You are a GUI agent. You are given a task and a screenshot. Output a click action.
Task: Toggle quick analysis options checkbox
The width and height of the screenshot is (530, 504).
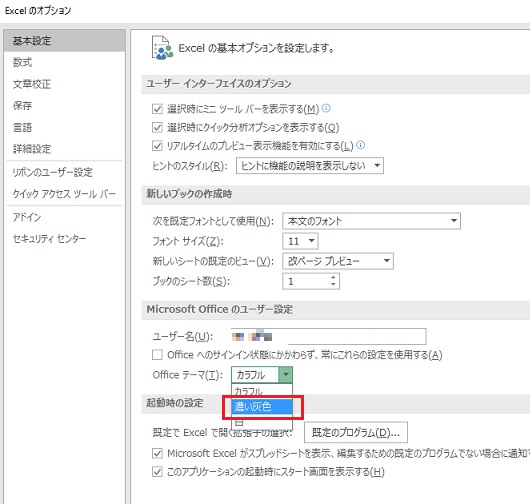[157, 127]
